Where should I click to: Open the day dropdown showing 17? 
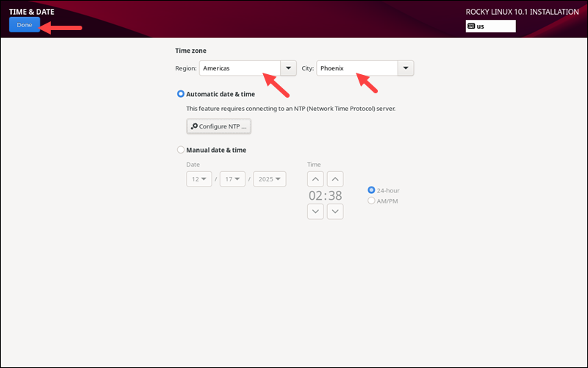click(x=232, y=179)
